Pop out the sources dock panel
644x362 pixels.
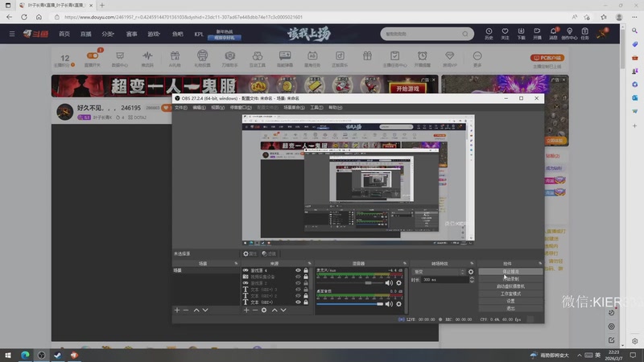coord(310,264)
